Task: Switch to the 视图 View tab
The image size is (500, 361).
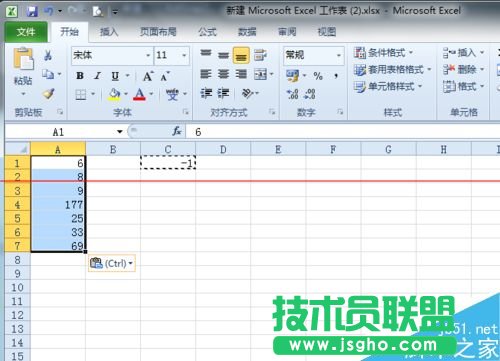Action: point(327,32)
